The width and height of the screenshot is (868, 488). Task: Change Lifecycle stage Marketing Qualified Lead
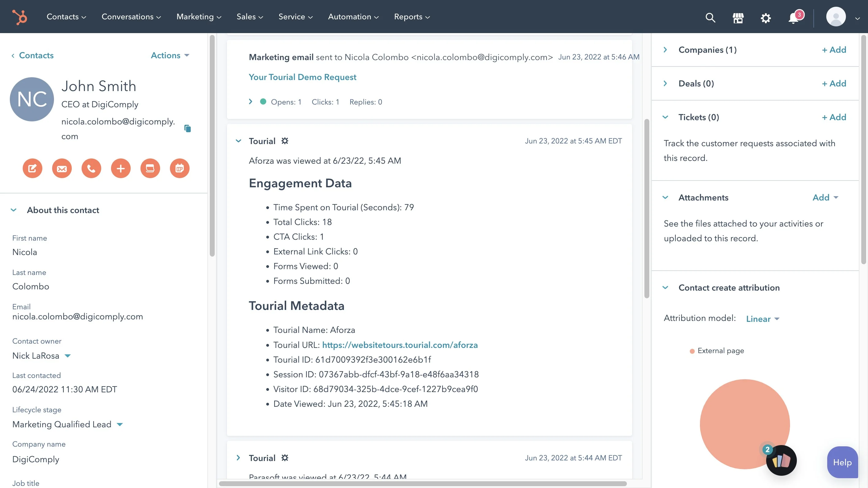click(x=67, y=424)
